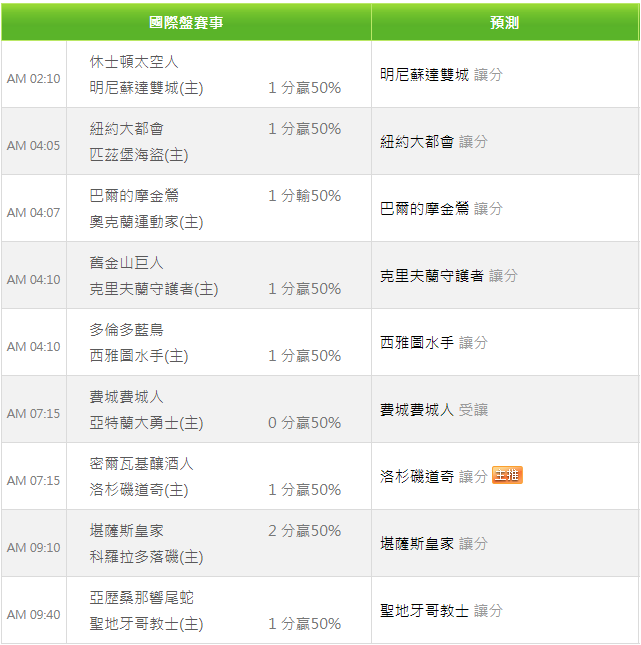Select 明尼蘇達雙城(主) in the matchup column

click(x=146, y=88)
